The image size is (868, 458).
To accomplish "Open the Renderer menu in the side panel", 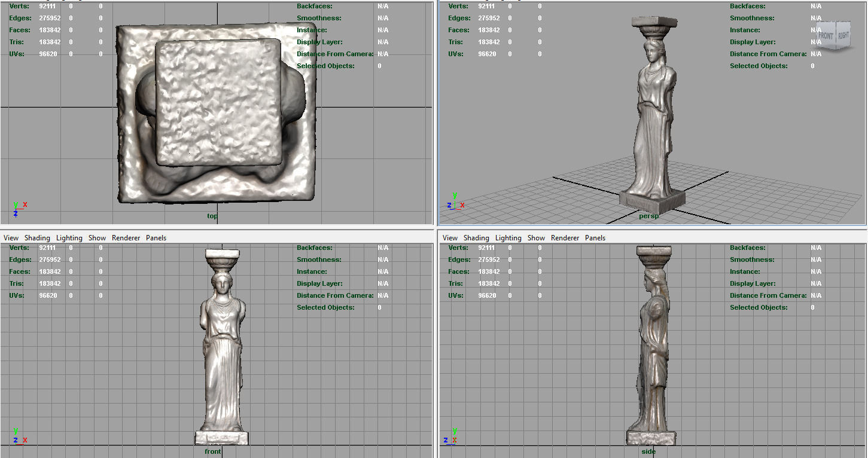I will pos(565,238).
